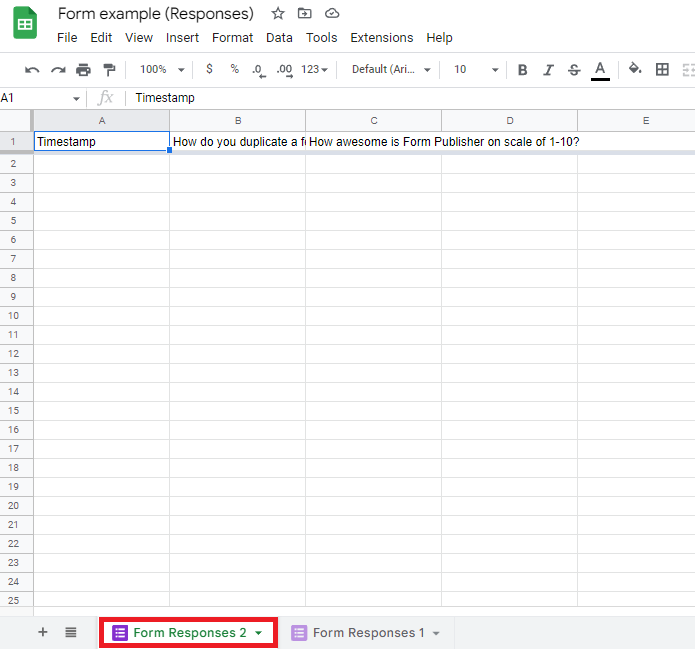
Task: Open the Format menu
Action: pos(232,38)
